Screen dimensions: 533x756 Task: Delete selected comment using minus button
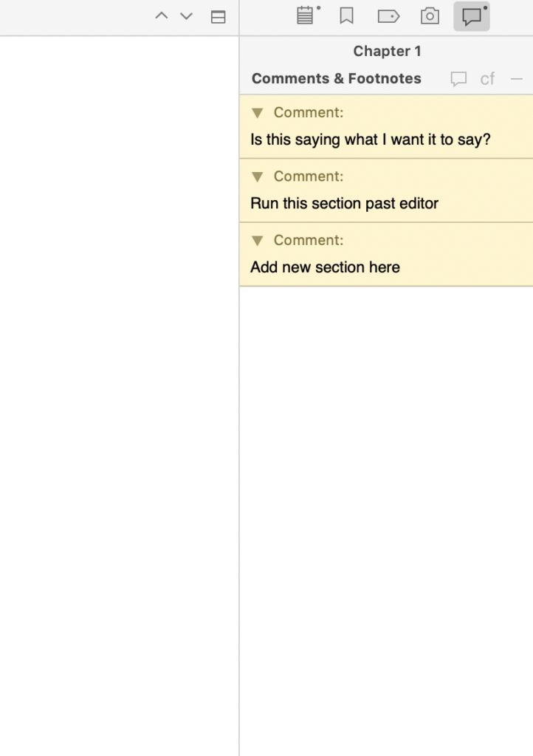tap(517, 79)
